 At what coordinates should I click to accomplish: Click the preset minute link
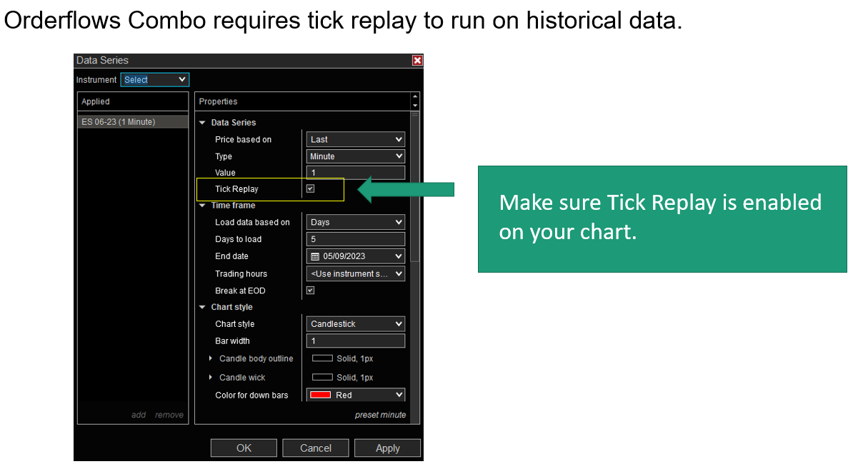coord(380,415)
